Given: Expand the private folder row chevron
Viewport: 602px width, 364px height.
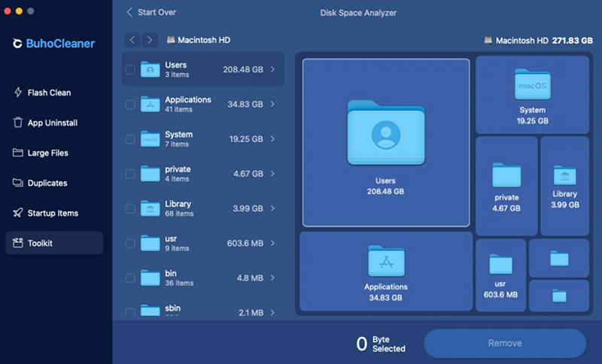Looking at the screenshot, I should (x=272, y=174).
